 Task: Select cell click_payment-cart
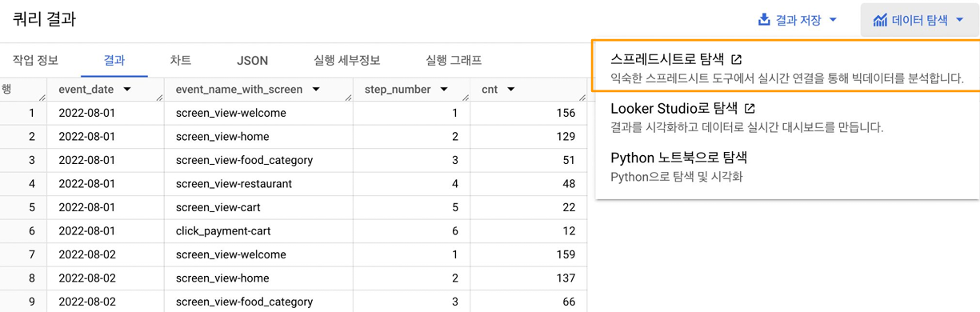click(258, 231)
